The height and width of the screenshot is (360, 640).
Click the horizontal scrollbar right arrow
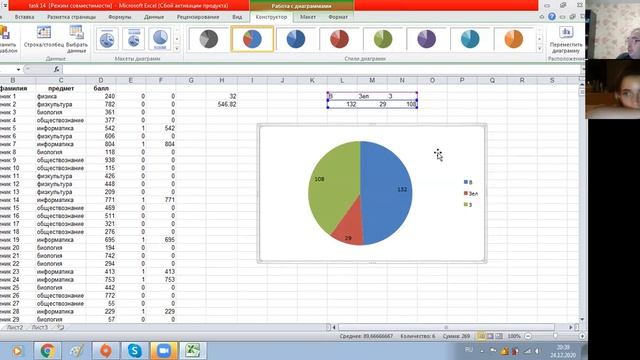coord(571,327)
